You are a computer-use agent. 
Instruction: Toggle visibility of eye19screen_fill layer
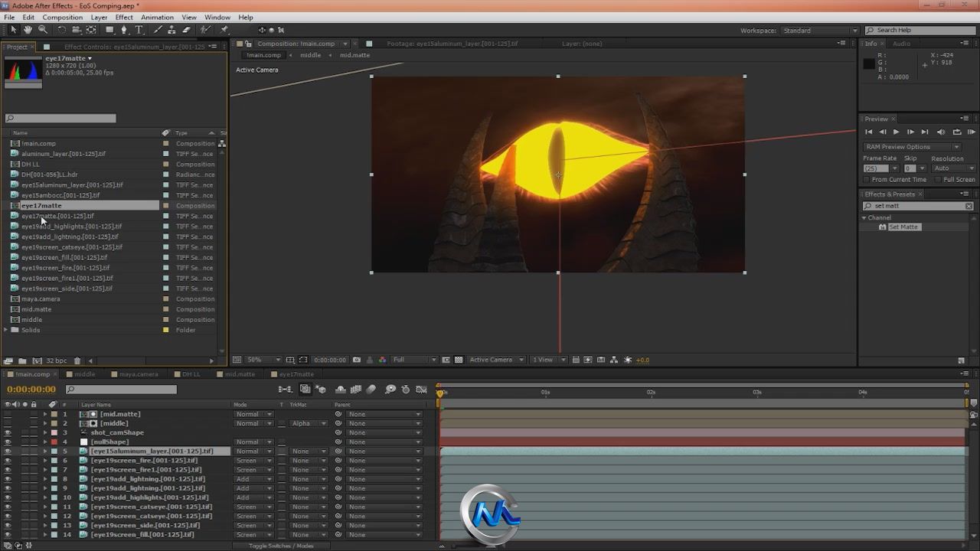[8, 535]
